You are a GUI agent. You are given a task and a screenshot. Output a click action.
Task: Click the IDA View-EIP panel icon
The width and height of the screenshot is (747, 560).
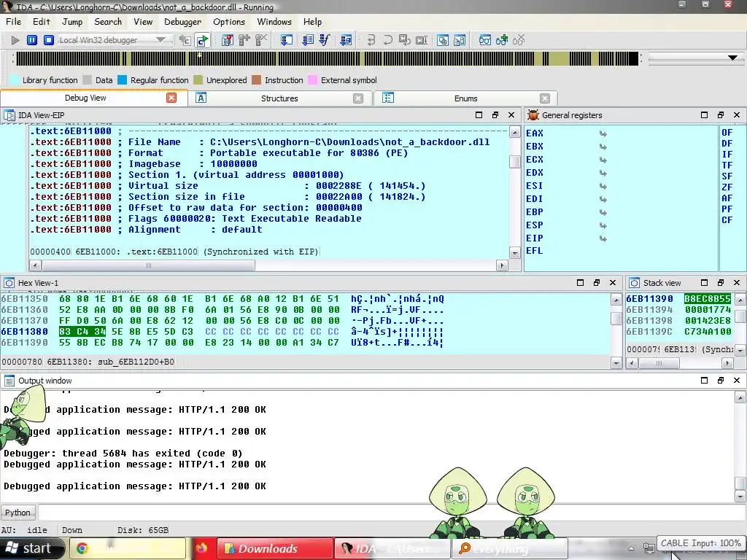pyautogui.click(x=9, y=115)
